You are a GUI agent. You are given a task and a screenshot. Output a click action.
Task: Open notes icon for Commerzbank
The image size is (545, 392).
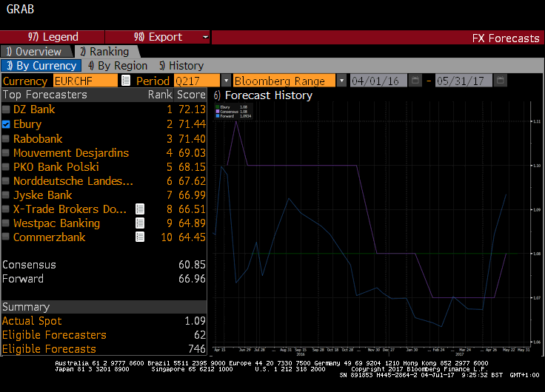(140, 237)
